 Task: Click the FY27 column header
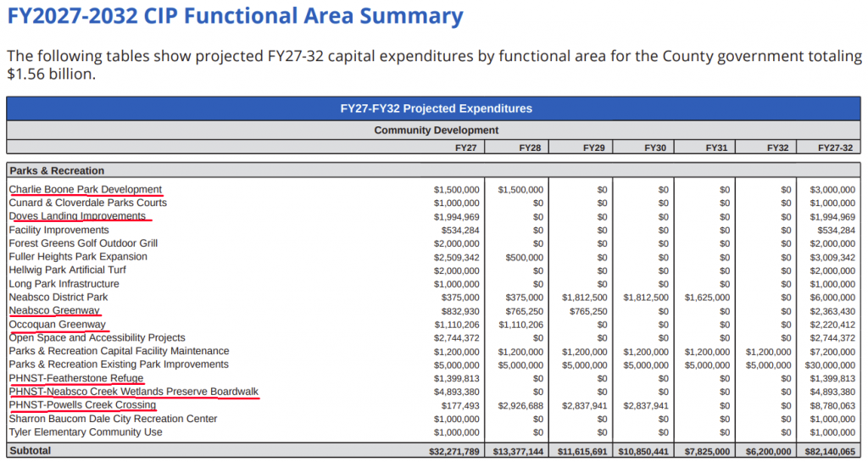pyautogui.click(x=466, y=148)
